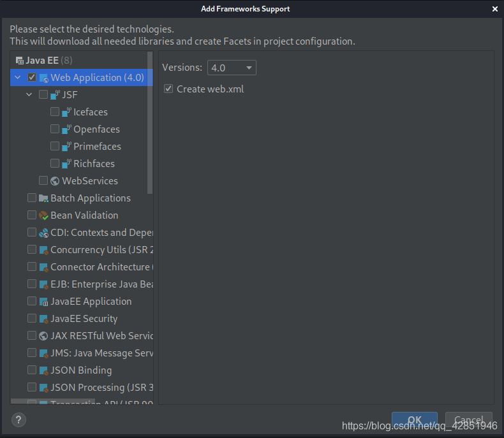Image resolution: width=504 pixels, height=438 pixels.
Task: Click the Batch Applications folder icon
Action: tap(43, 198)
